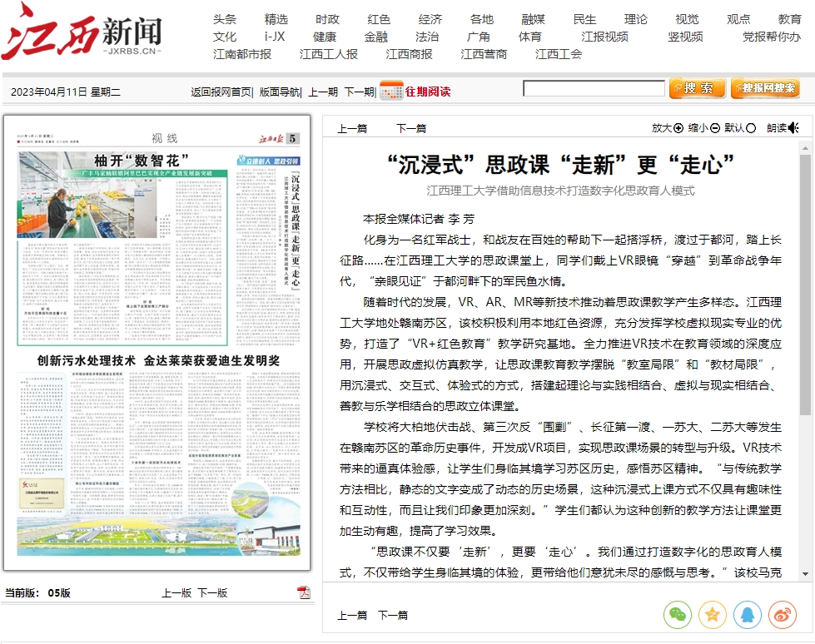Open the 理论 section
This screenshot has height=644, width=815.
(636, 19)
